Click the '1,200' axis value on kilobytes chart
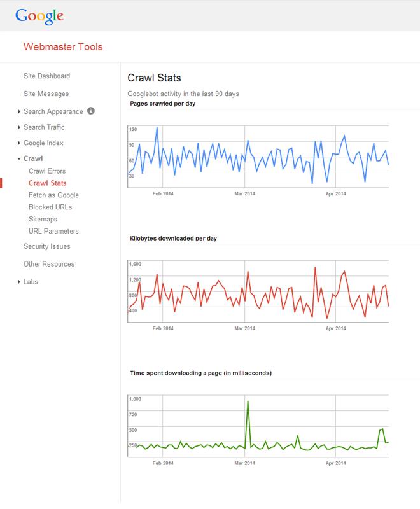This screenshot has width=420, height=509. [x=135, y=279]
